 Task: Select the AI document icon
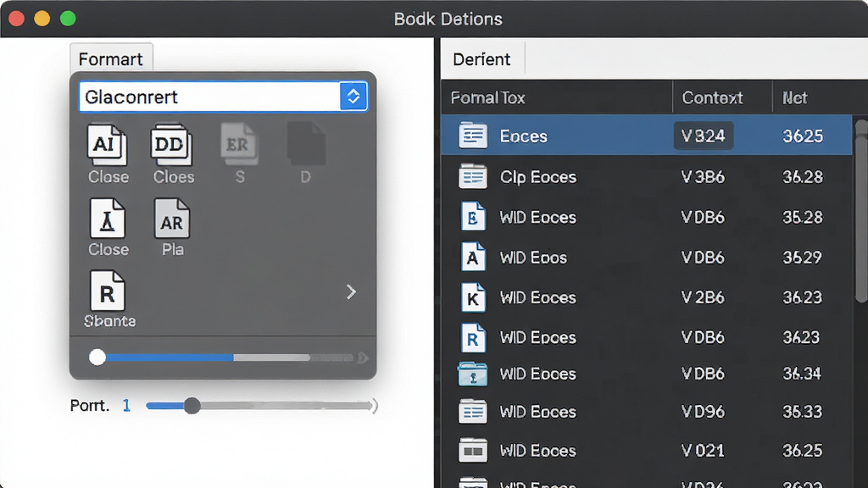(x=108, y=144)
